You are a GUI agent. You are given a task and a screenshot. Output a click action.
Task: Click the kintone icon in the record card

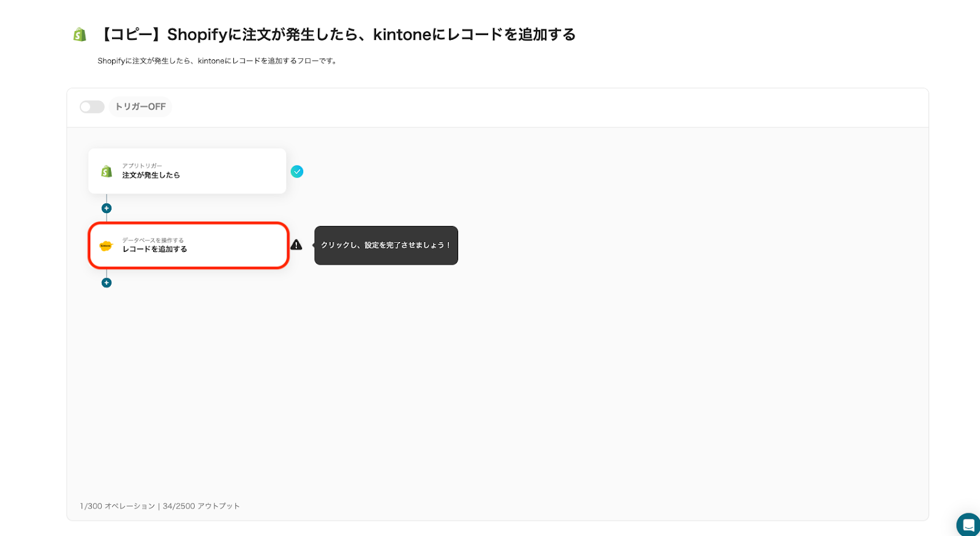106,246
